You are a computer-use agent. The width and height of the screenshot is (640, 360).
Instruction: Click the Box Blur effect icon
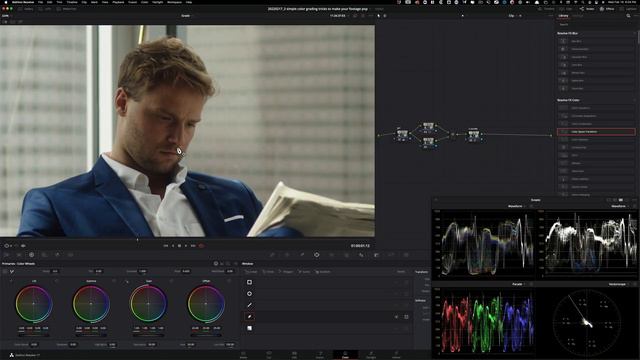[563, 41]
